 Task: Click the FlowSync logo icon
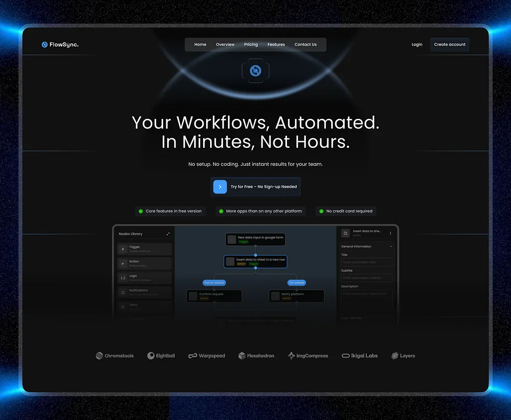point(44,44)
